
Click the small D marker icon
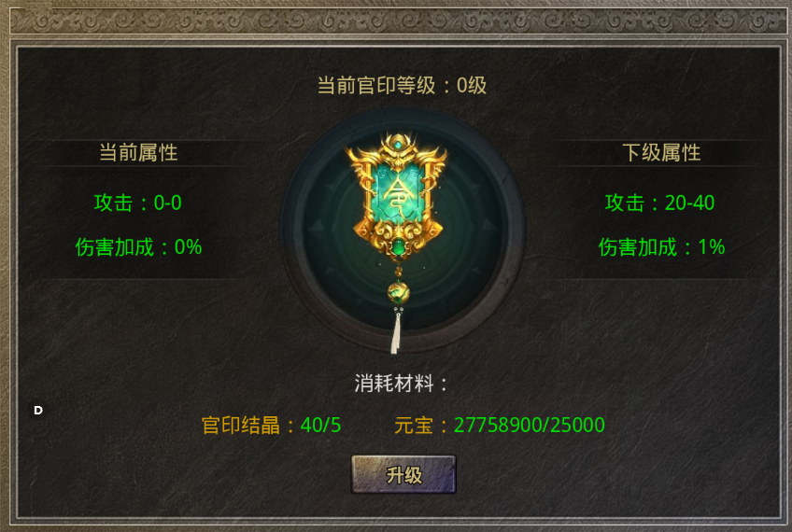click(x=38, y=411)
